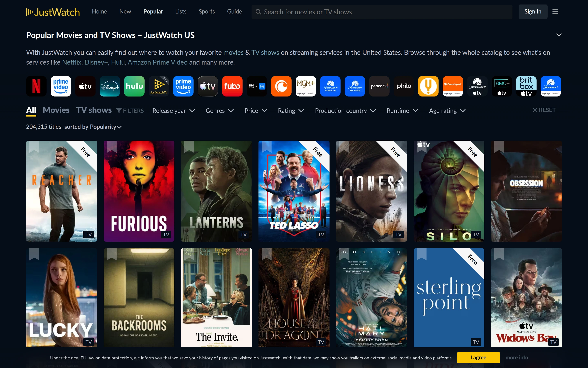Bookmark the Backrooms poster
This screenshot has width=588, height=368.
(112, 254)
